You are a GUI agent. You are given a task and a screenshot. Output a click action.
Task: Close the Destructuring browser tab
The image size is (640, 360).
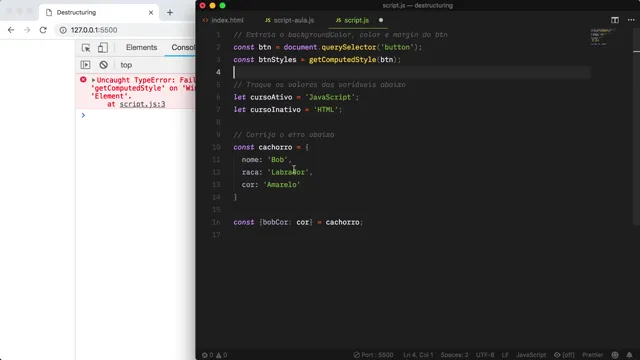click(x=151, y=13)
